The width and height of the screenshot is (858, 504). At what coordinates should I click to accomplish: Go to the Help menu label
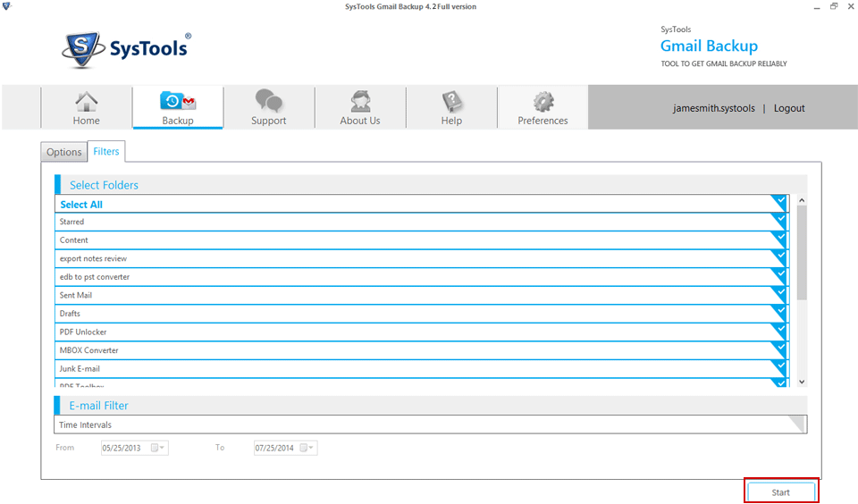[451, 121]
